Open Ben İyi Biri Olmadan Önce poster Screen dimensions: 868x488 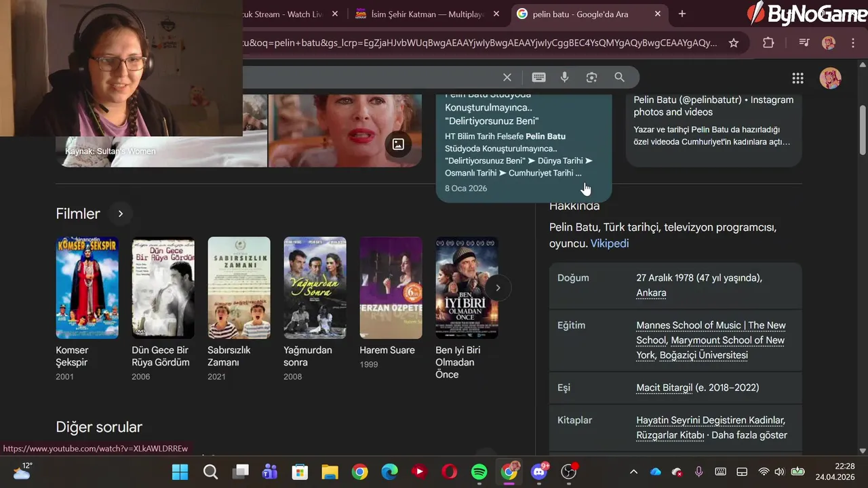click(x=467, y=287)
